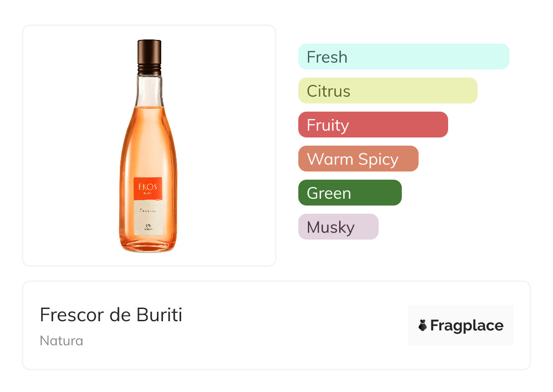Image resolution: width=553 pixels, height=392 pixels.
Task: Select the dark Green accord bar
Action: click(x=350, y=193)
